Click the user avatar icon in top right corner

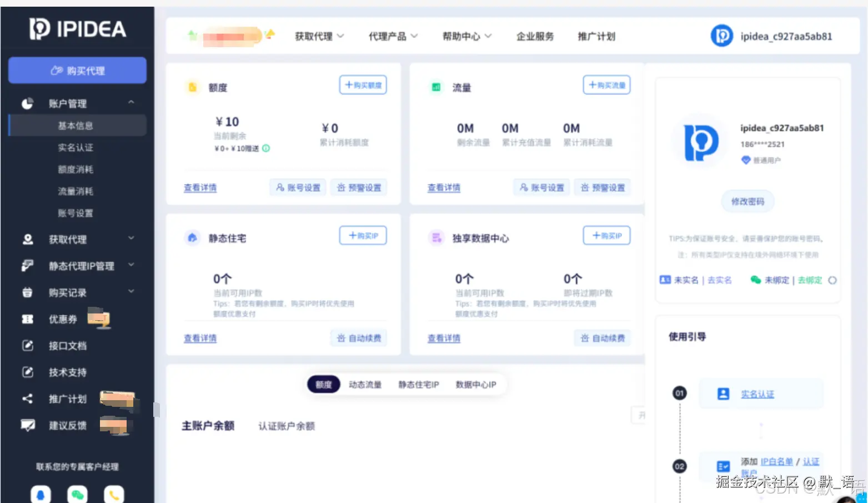coord(721,36)
